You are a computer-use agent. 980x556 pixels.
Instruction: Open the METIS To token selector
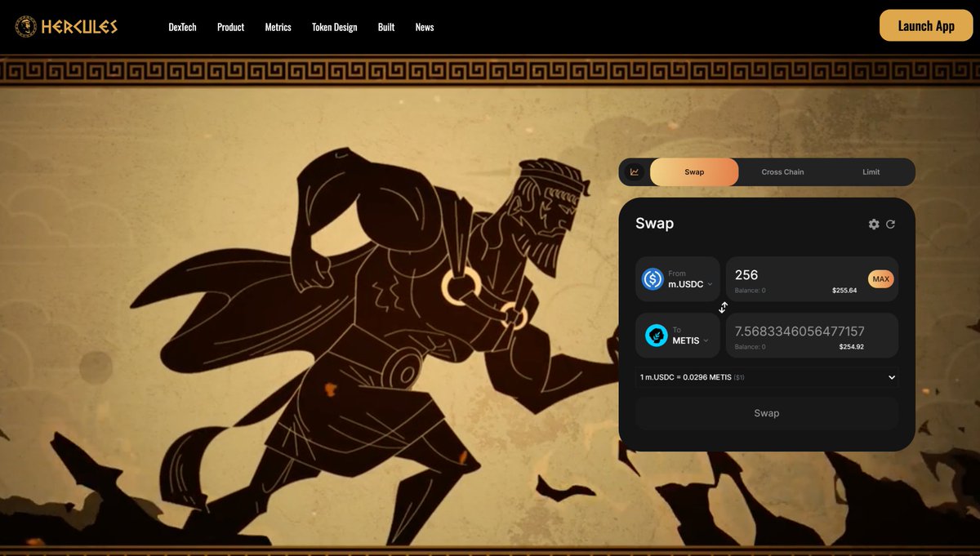[678, 336]
